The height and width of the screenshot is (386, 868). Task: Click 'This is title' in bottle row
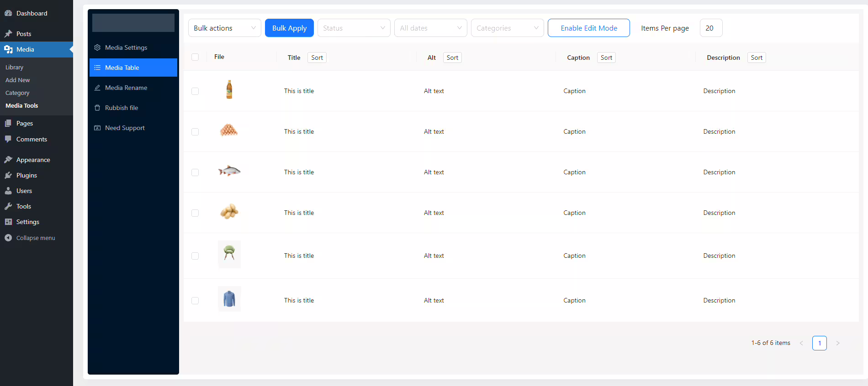[299, 91]
